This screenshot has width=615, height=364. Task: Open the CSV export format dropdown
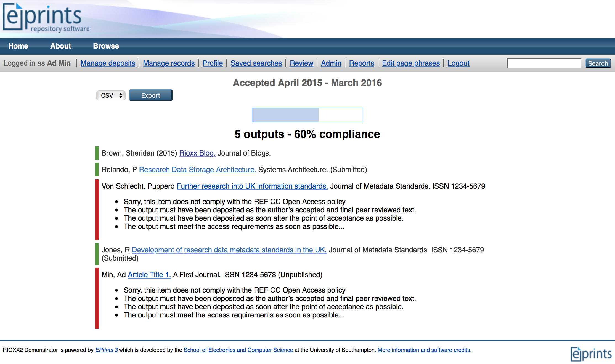click(111, 95)
